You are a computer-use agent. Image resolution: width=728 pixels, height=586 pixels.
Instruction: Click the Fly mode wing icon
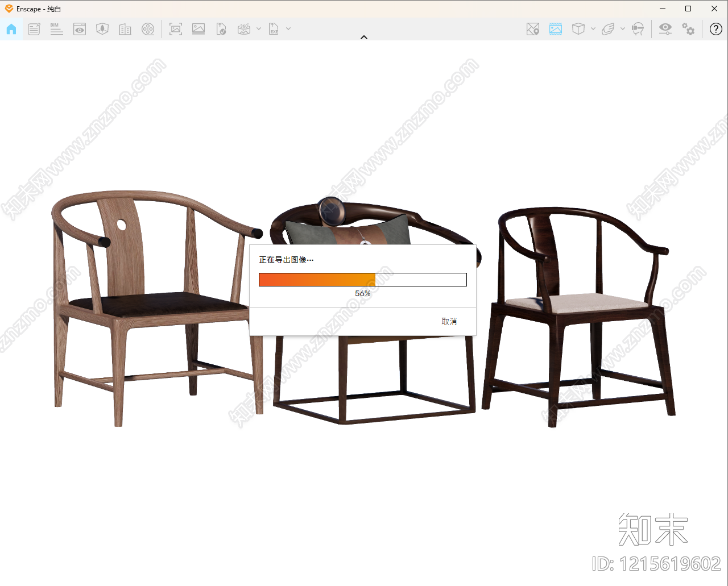pyautogui.click(x=608, y=29)
